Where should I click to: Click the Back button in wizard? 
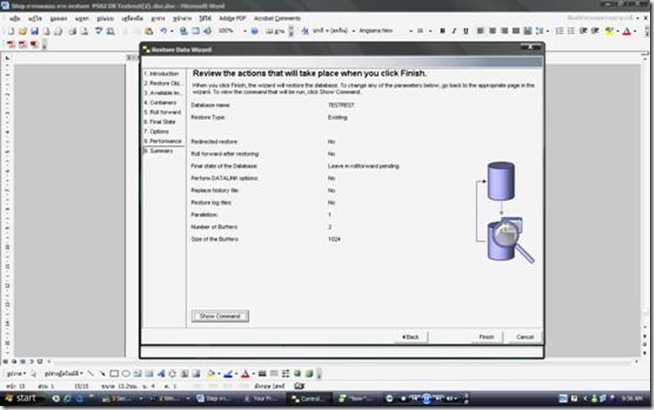pyautogui.click(x=410, y=337)
